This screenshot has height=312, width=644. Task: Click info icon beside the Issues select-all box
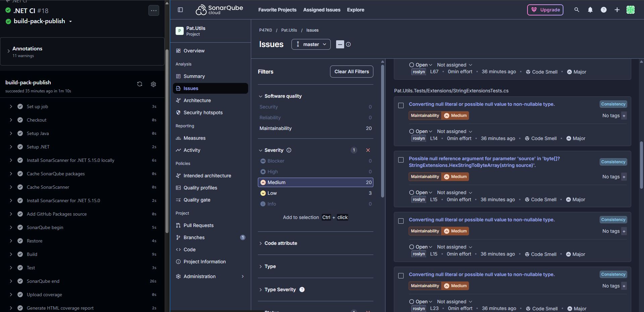[x=348, y=44]
